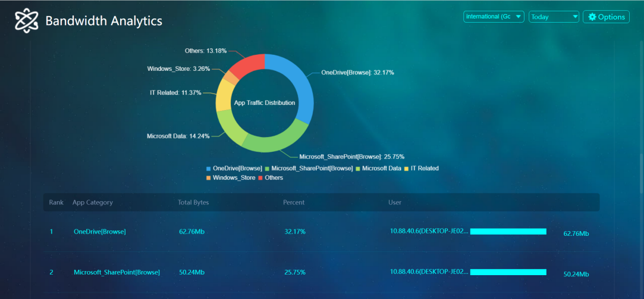Click the gear icon in Options
Viewport: 644px width, 299px height.
(x=592, y=17)
